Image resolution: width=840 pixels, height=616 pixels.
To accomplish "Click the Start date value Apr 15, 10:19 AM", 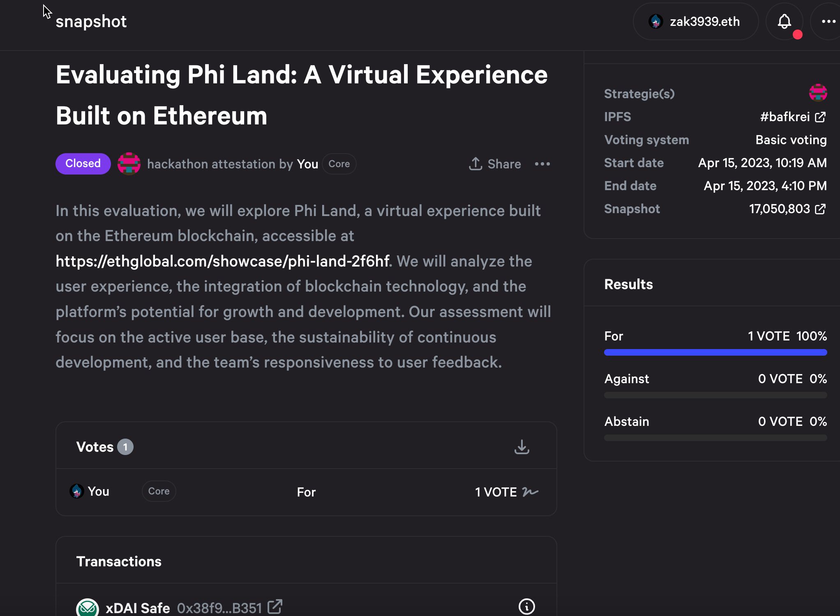I will [762, 163].
